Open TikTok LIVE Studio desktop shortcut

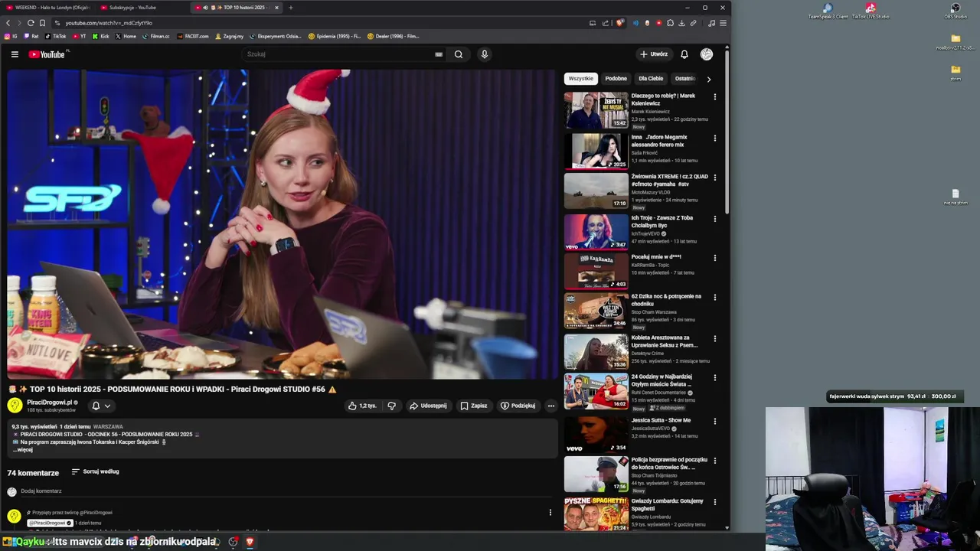(871, 11)
